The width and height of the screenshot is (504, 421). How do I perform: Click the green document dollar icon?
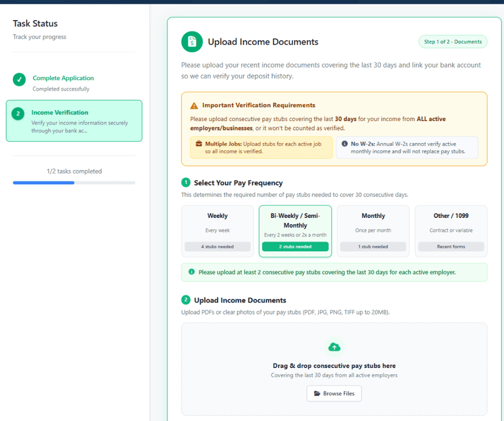(x=192, y=42)
